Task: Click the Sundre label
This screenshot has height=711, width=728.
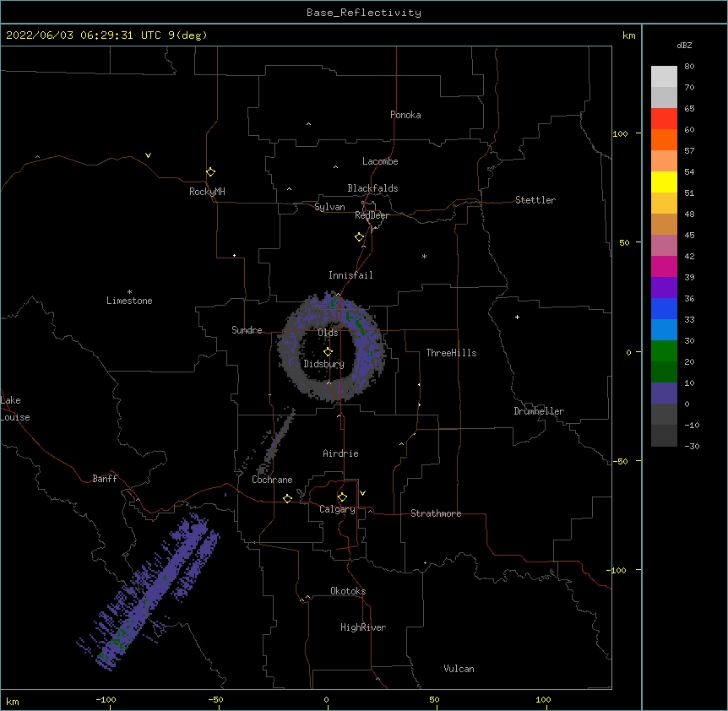Action: 247,330
